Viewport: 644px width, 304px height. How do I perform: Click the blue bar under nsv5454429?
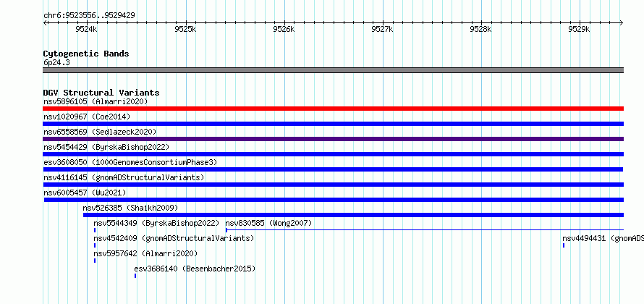[333, 154]
